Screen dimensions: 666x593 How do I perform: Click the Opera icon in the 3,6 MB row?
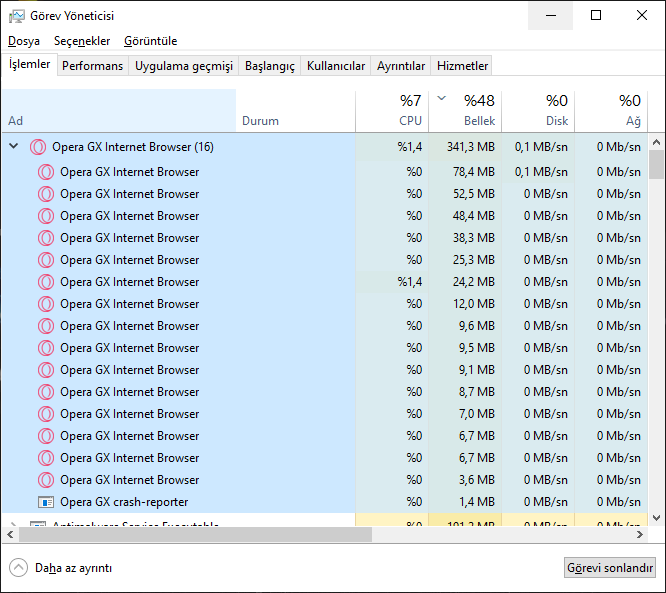tap(46, 480)
